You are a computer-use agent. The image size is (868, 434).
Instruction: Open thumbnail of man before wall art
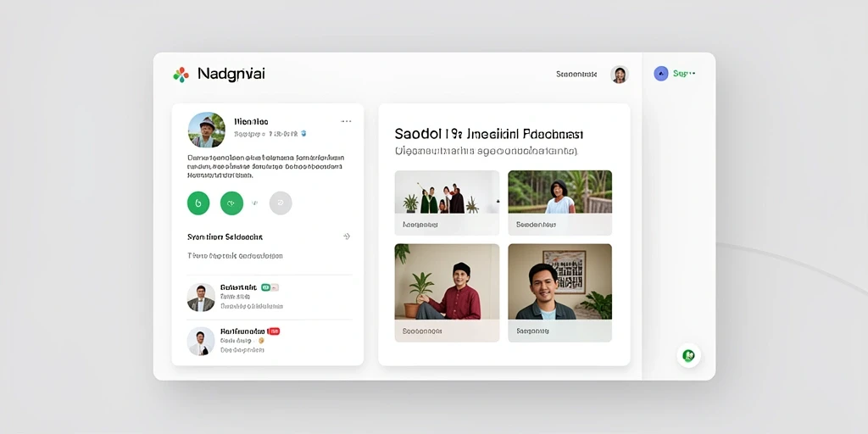tap(559, 281)
